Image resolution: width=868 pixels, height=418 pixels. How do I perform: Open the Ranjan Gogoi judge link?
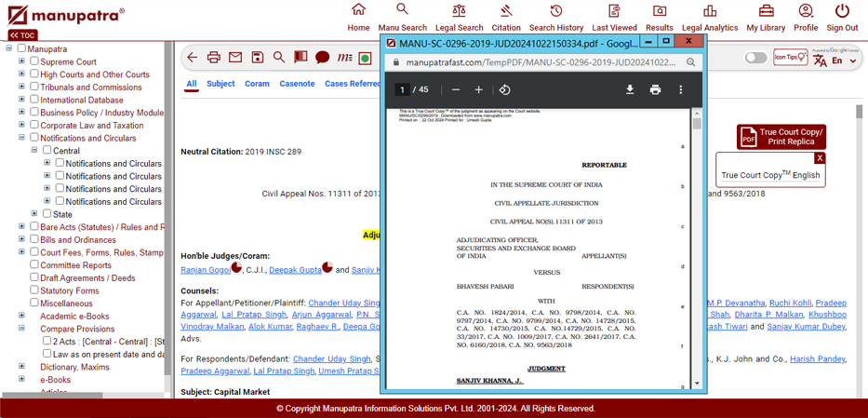click(x=205, y=270)
